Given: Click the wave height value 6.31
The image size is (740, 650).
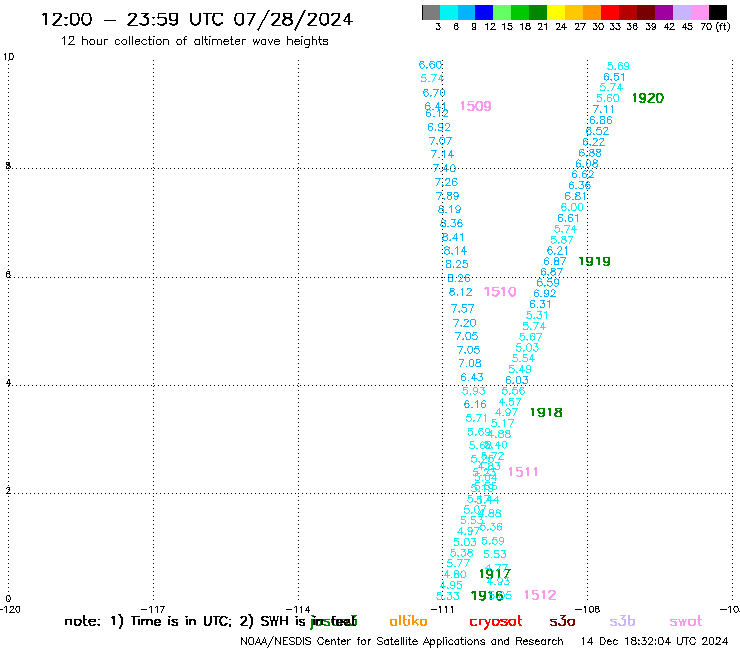Looking at the screenshot, I should 540,304.
